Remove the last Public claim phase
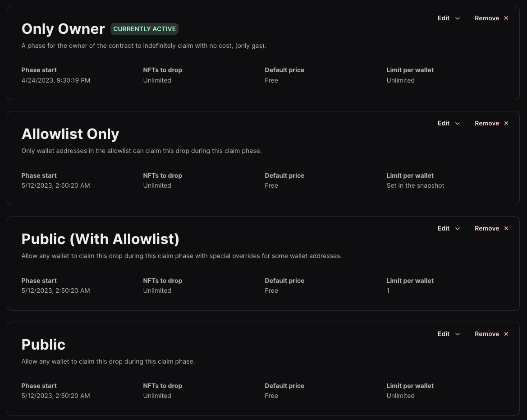 (491, 334)
